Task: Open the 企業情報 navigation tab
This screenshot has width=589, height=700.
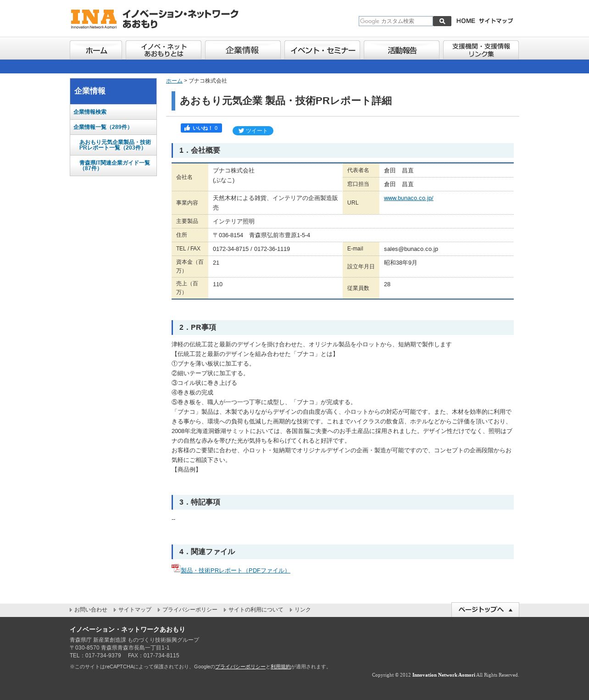Action: pos(243,50)
